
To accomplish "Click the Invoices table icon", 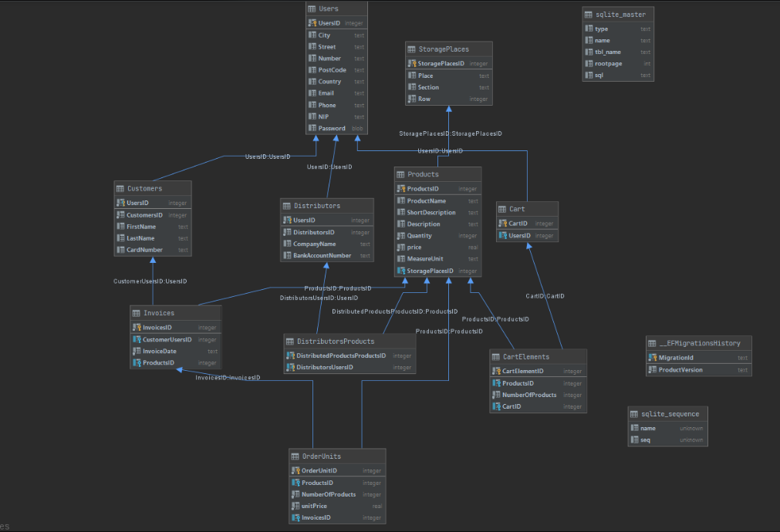I will (x=137, y=313).
